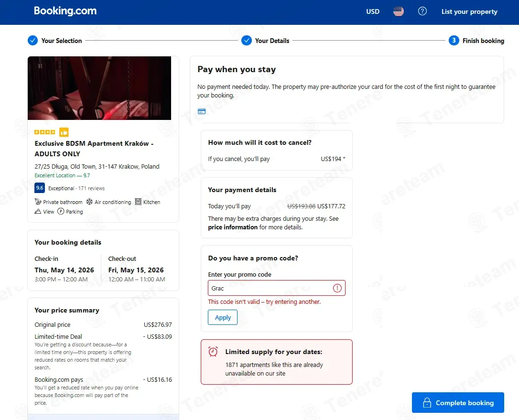Viewport: 519px width, 420px height.
Task: Open the apartment photo thumbnail
Action: pos(99,88)
